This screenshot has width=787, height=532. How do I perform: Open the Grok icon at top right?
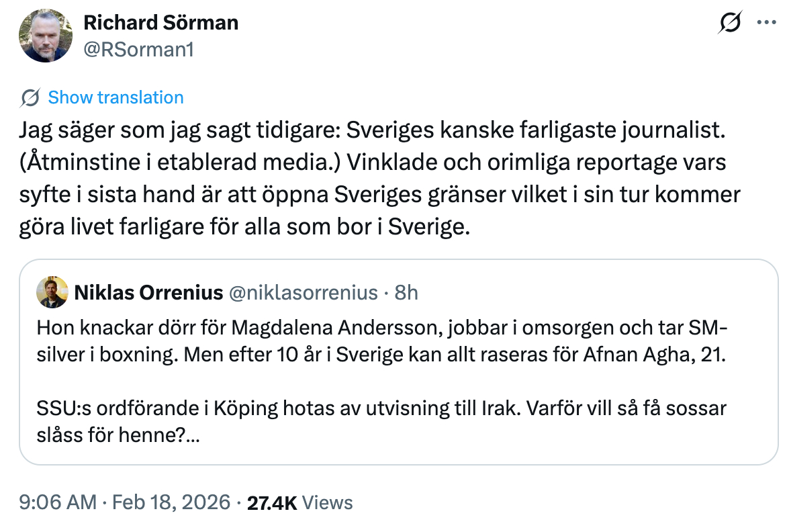[x=730, y=23]
